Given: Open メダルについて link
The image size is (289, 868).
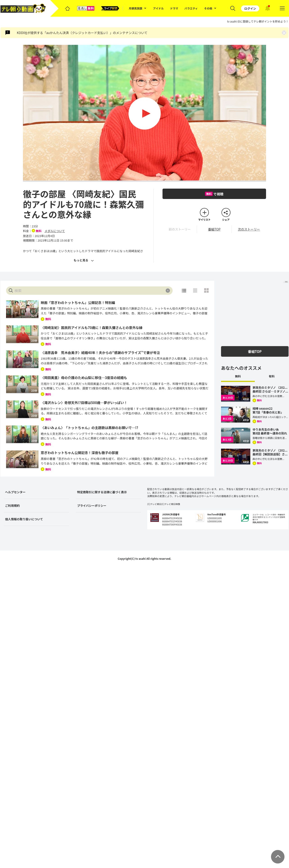Looking at the screenshot, I should coord(54,231).
